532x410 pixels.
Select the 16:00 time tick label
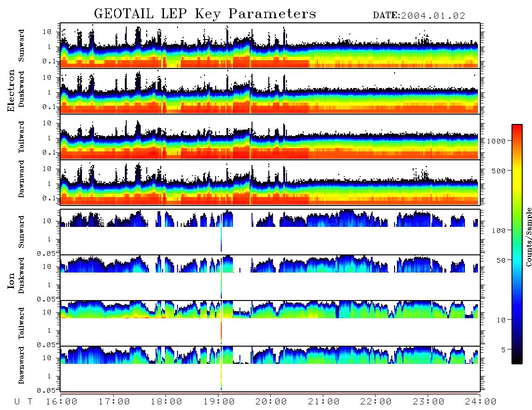pyautogui.click(x=62, y=402)
